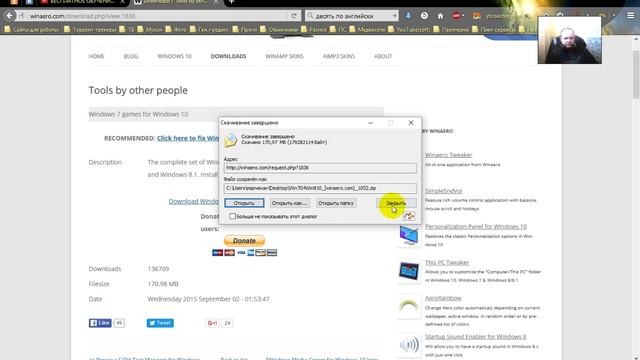
Task: Enable 'Больше не показывать этот диалог' checkbox
Action: tap(232, 216)
